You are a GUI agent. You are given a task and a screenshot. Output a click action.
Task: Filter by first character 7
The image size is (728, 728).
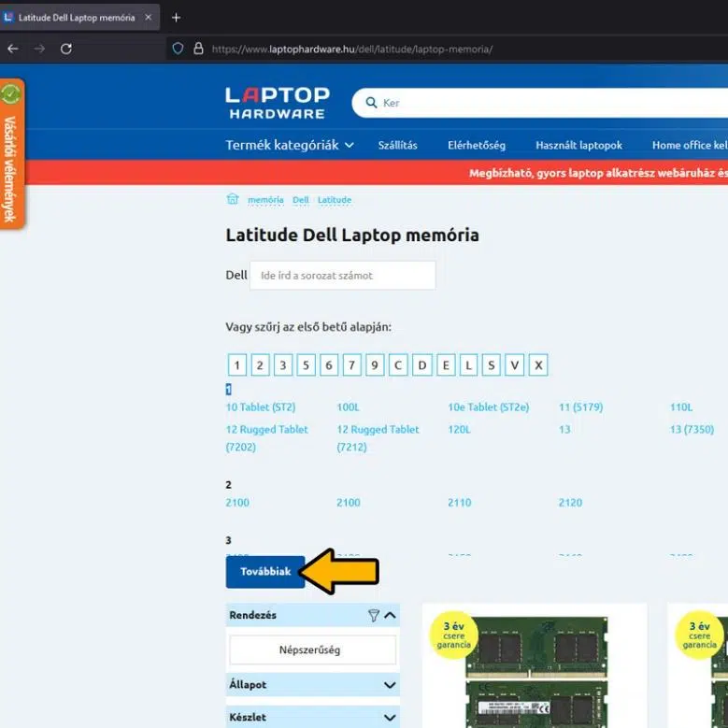[352, 364]
